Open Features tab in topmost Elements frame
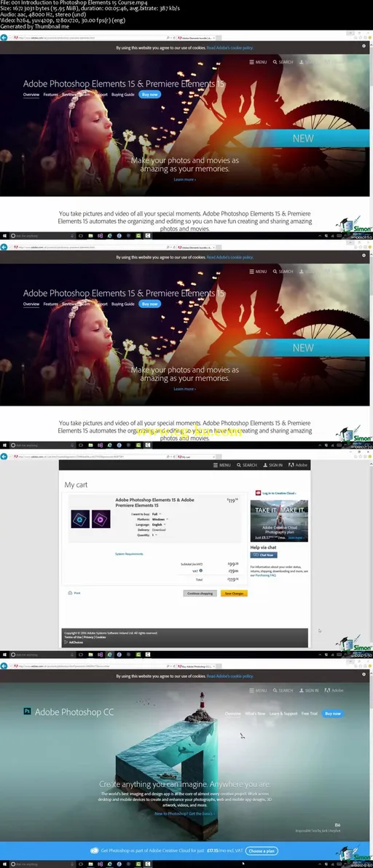The width and height of the screenshot is (373, 868). click(x=51, y=95)
